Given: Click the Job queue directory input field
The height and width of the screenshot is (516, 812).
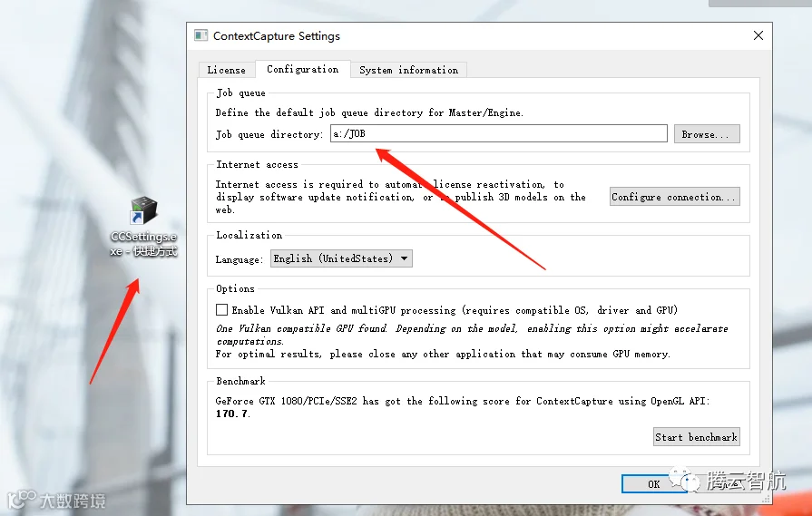Looking at the screenshot, I should (x=499, y=133).
